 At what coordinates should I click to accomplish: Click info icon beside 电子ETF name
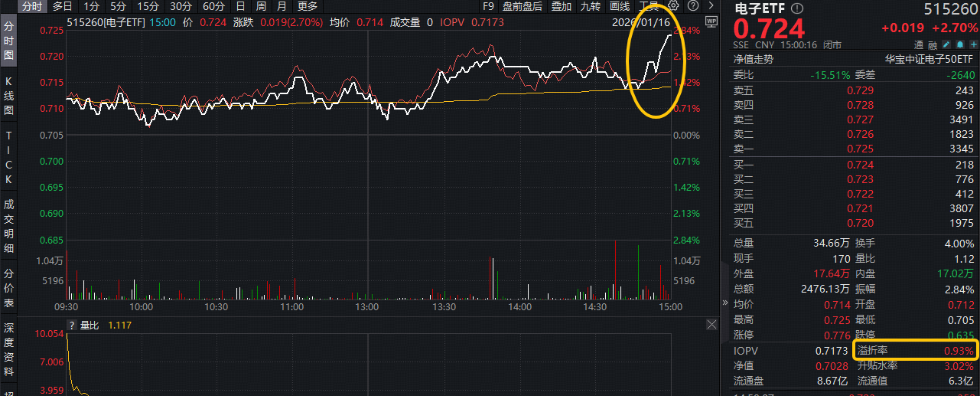(x=798, y=8)
